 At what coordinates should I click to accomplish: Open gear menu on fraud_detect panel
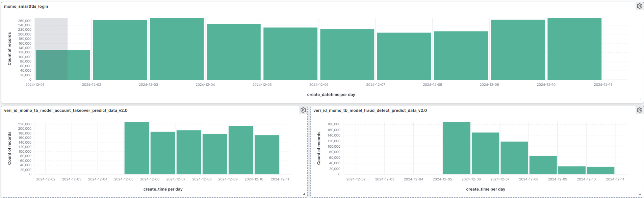[x=639, y=110]
